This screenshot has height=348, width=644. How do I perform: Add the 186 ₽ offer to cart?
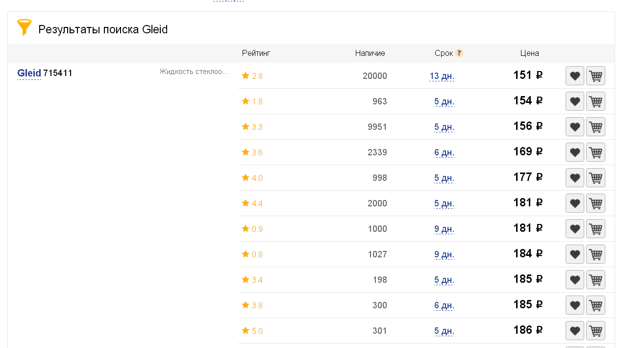pyautogui.click(x=596, y=331)
